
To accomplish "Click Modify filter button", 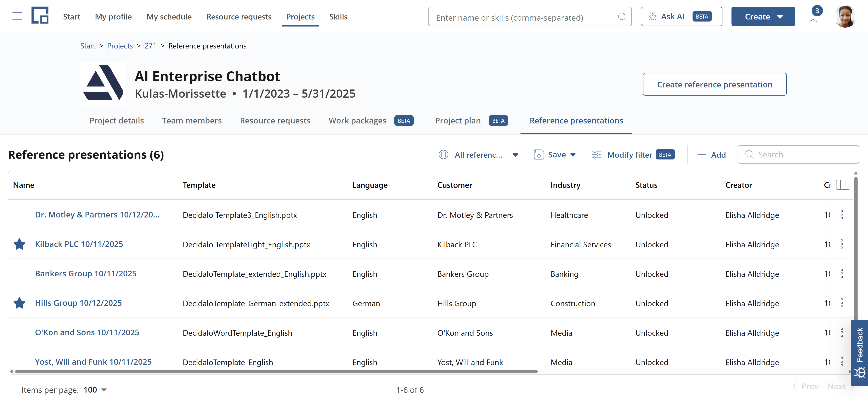I will coord(633,155).
